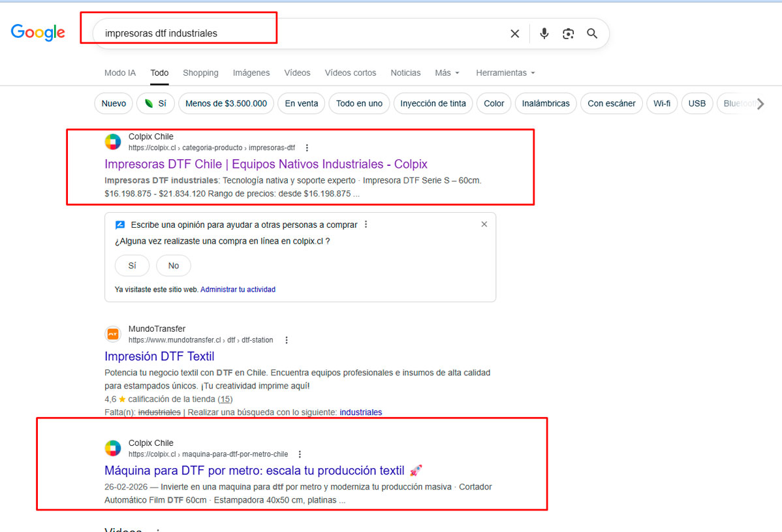This screenshot has height=532, width=782.
Task: Click Colpix Chile favicon of Máquina para DTF result
Action: (113, 448)
